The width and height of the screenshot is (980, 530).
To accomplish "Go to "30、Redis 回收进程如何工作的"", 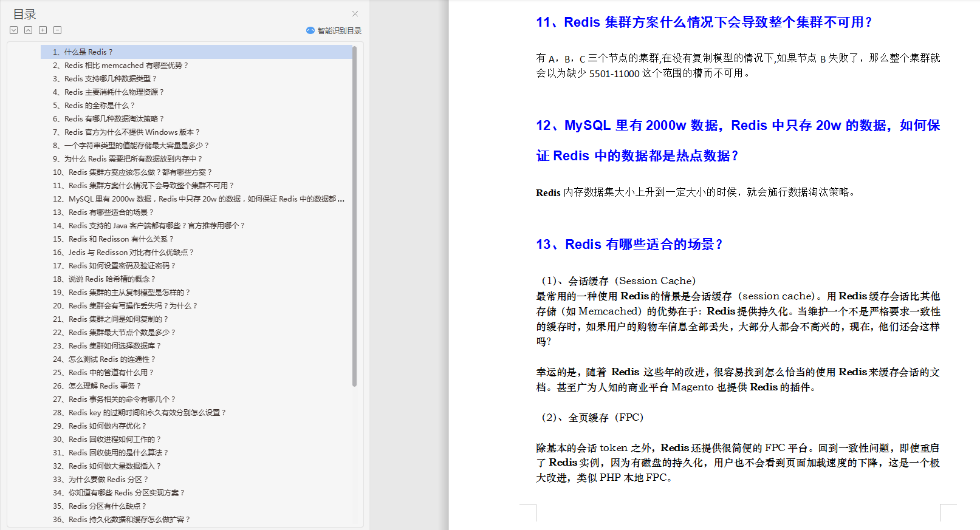I will [107, 440].
